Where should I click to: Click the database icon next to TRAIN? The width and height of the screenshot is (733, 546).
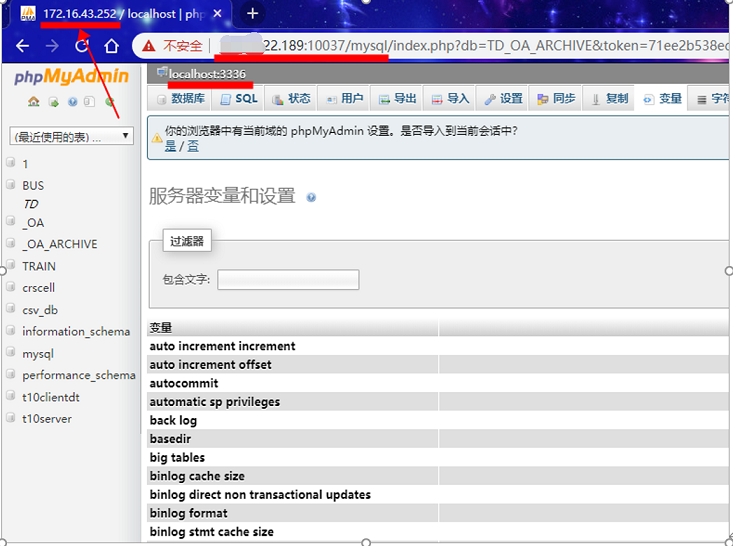point(11,265)
